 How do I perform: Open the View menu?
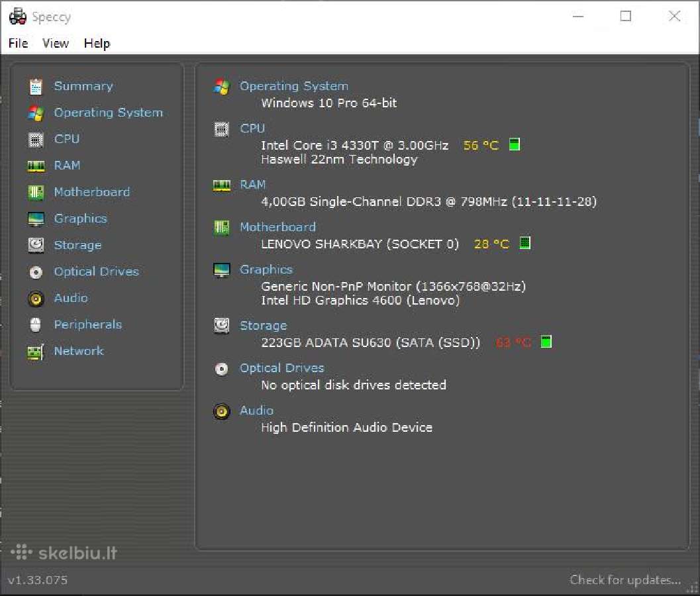pos(56,43)
